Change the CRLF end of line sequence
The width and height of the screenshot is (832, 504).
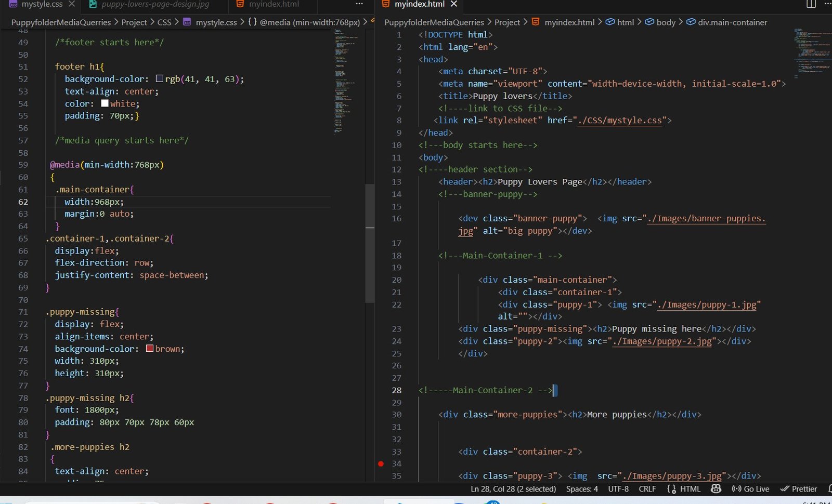point(647,489)
